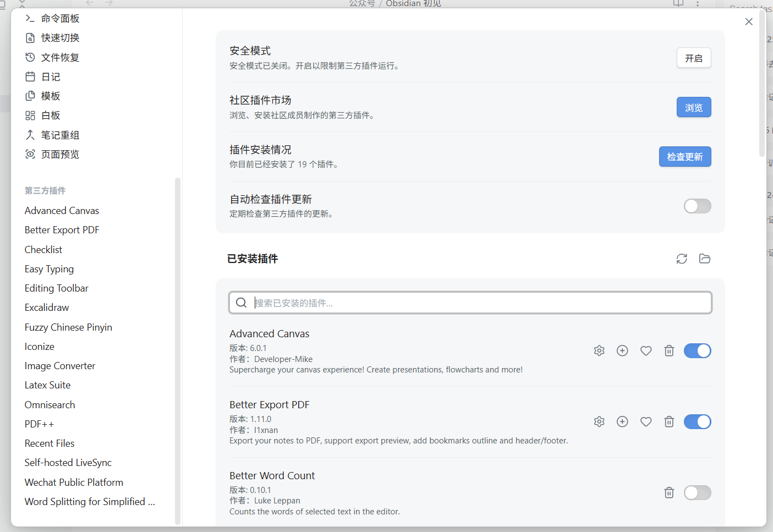Disable the Better Export PDF plugin
The height and width of the screenshot is (532, 773).
point(698,421)
